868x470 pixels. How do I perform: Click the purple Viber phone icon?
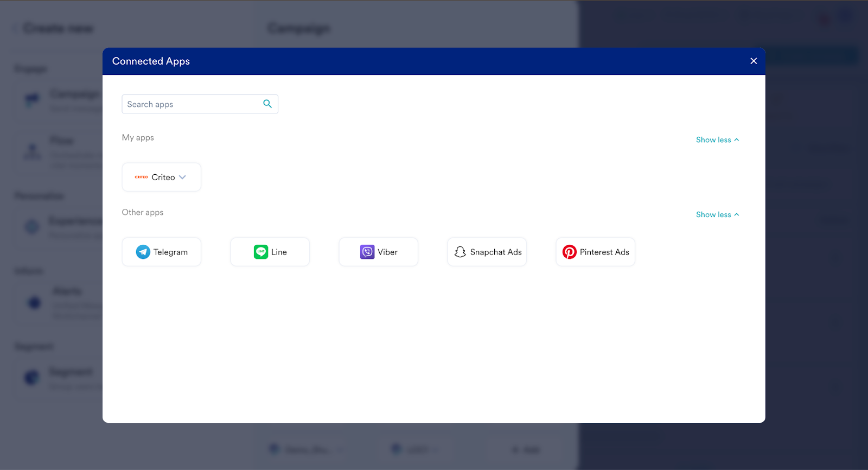click(367, 252)
